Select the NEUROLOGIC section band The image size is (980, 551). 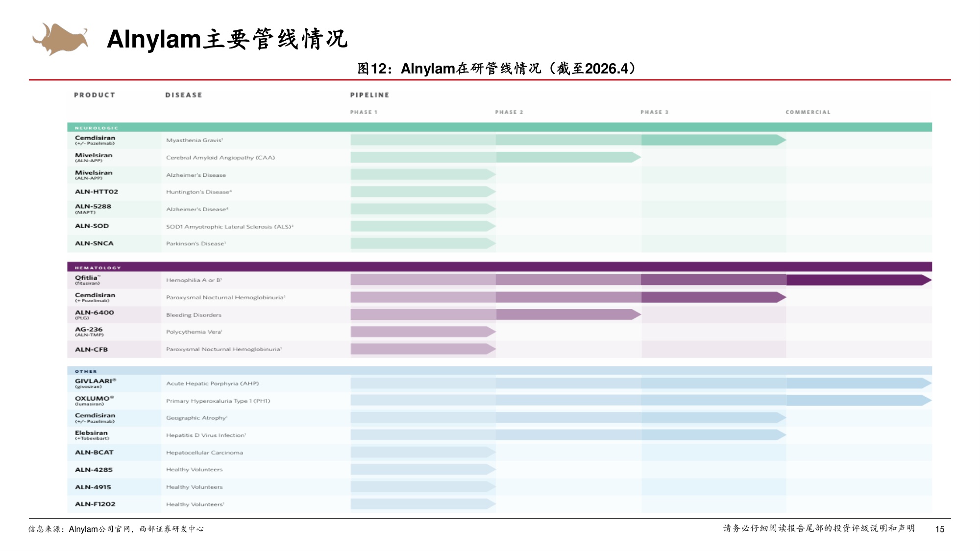[499, 127]
